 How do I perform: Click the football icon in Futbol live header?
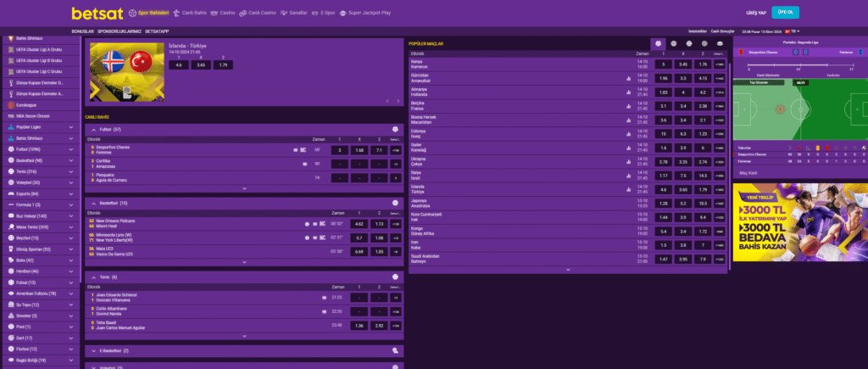point(395,129)
